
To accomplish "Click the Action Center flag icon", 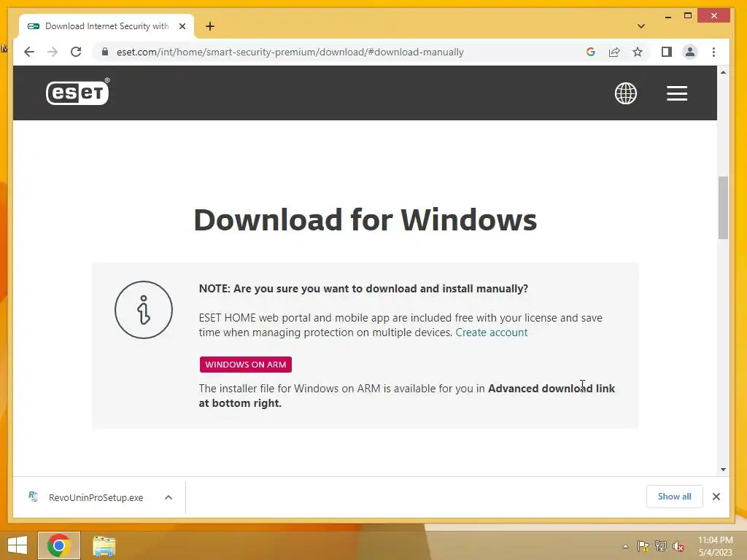I will pyautogui.click(x=643, y=546).
